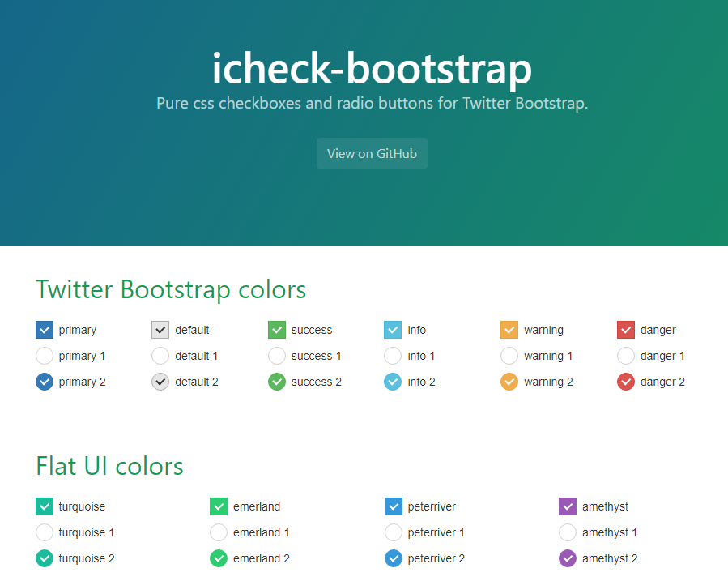
Task: Open the View on GitHub button
Action: pyautogui.click(x=372, y=153)
